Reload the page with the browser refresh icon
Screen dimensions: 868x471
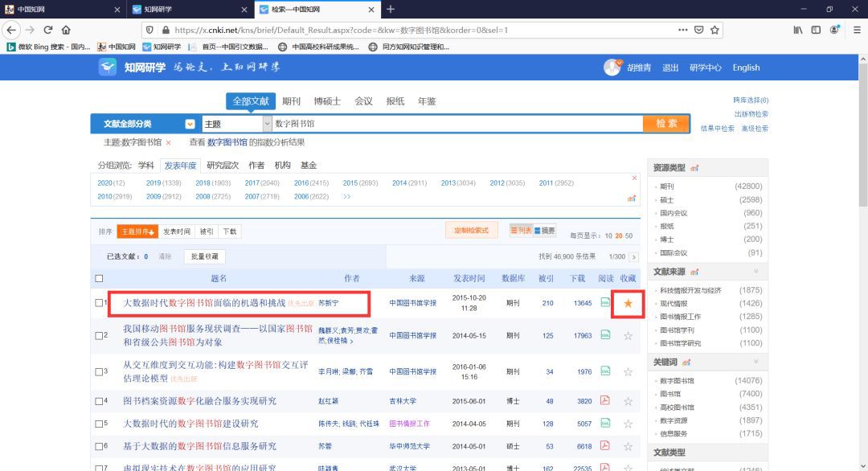coord(46,30)
